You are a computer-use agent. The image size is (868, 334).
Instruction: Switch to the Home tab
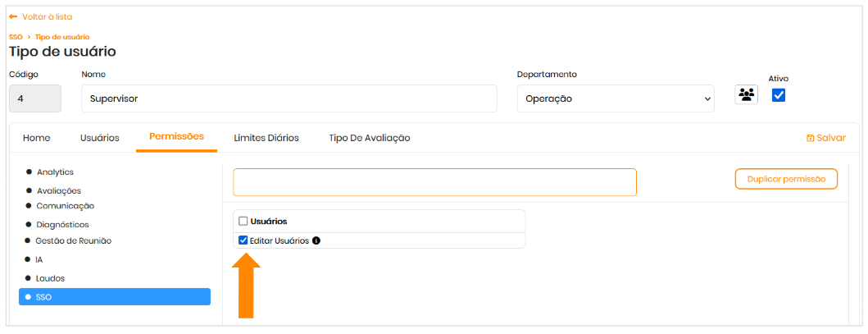pyautogui.click(x=36, y=138)
